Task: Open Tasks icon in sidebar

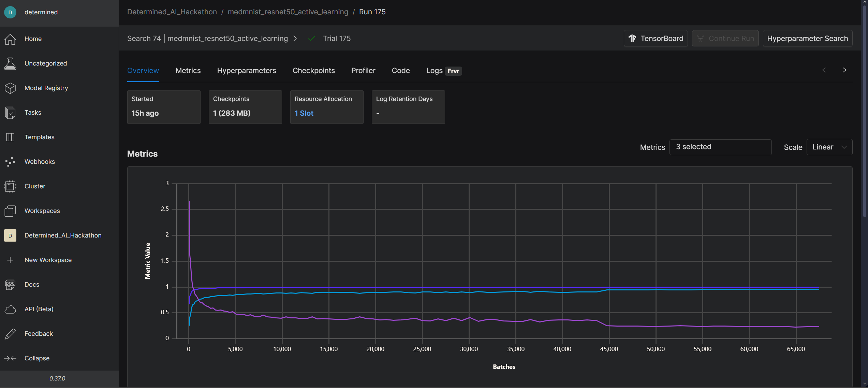Action: [x=10, y=113]
